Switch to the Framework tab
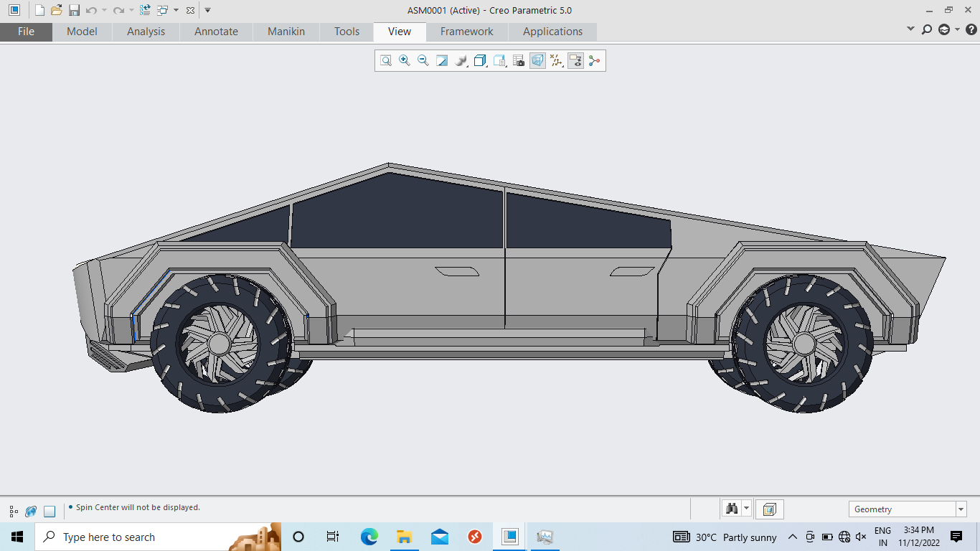 click(x=466, y=32)
